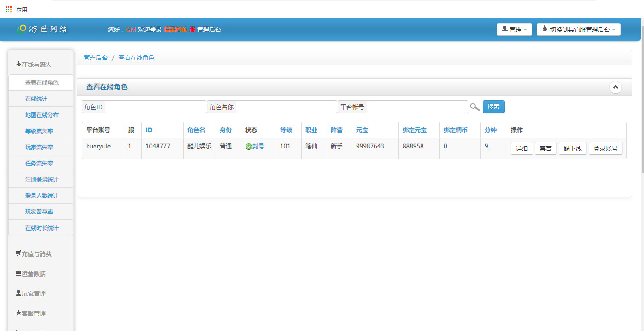Click the 踢下线 button for kueryule
644x331 pixels.
[573, 149]
